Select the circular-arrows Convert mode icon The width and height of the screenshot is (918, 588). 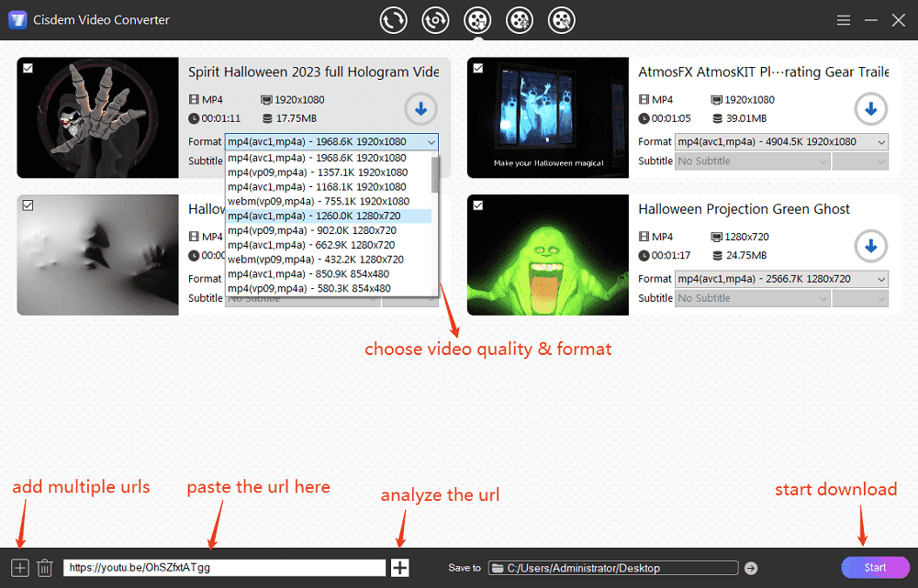point(393,19)
